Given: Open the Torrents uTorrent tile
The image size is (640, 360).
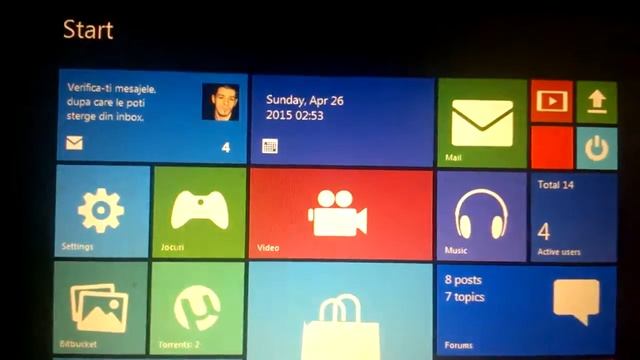Looking at the screenshot, I should 198,309.
